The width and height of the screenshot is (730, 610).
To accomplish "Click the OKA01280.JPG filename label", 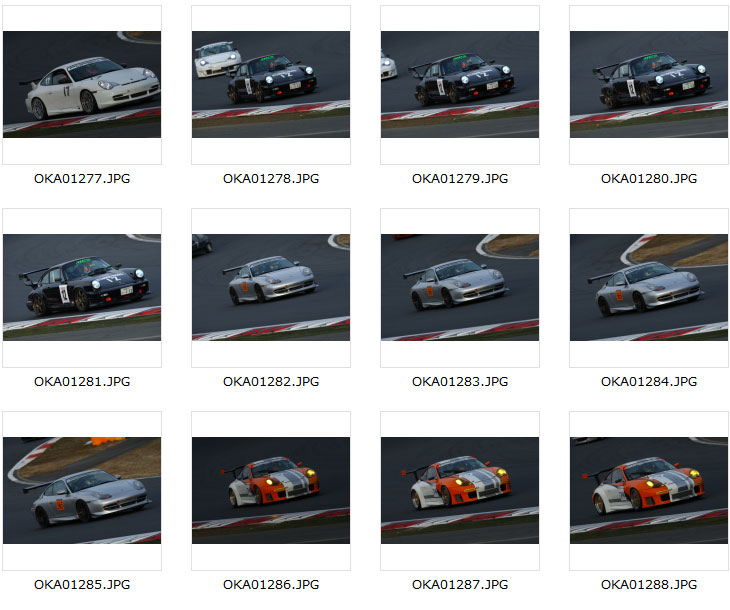I will click(x=649, y=179).
